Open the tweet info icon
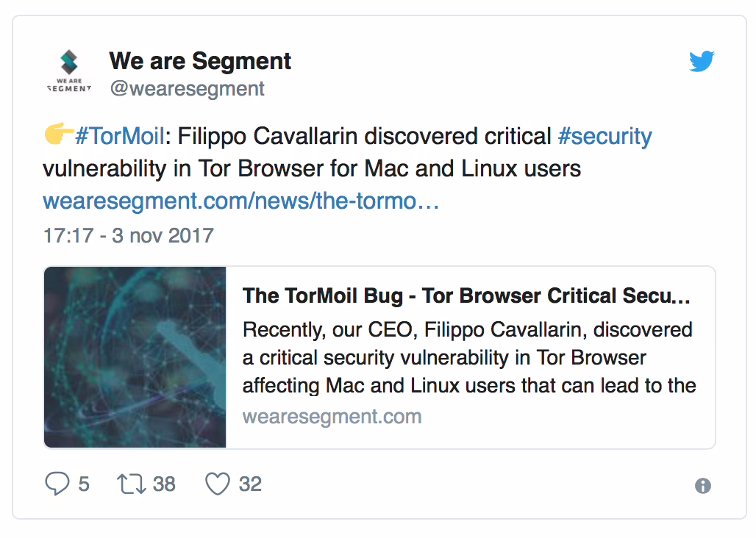The height and width of the screenshot is (538, 756). tap(702, 486)
